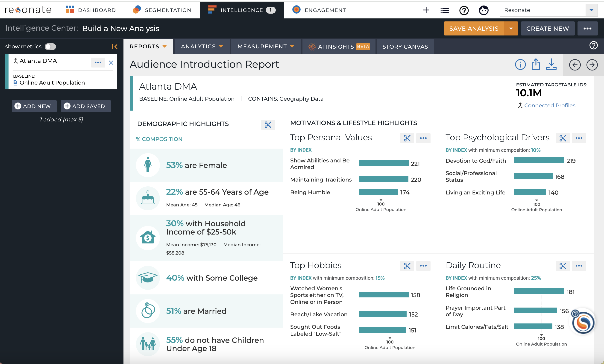Select Intelligence in top navigation
The image size is (604, 364).
[242, 10]
